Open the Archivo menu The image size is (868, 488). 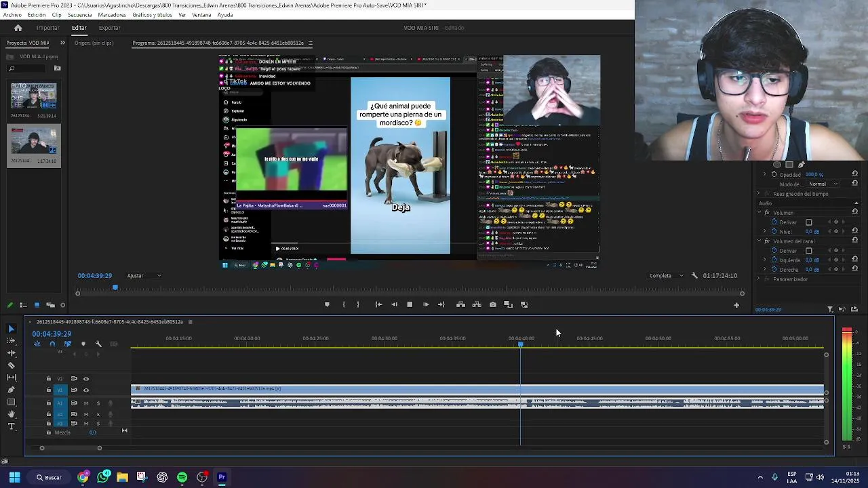click(12, 15)
